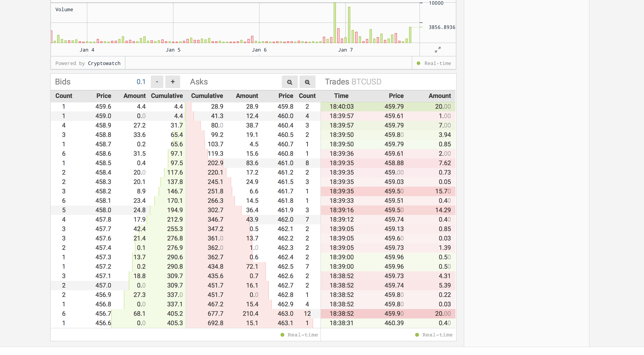Select the ask price 459.8

pos(285,107)
